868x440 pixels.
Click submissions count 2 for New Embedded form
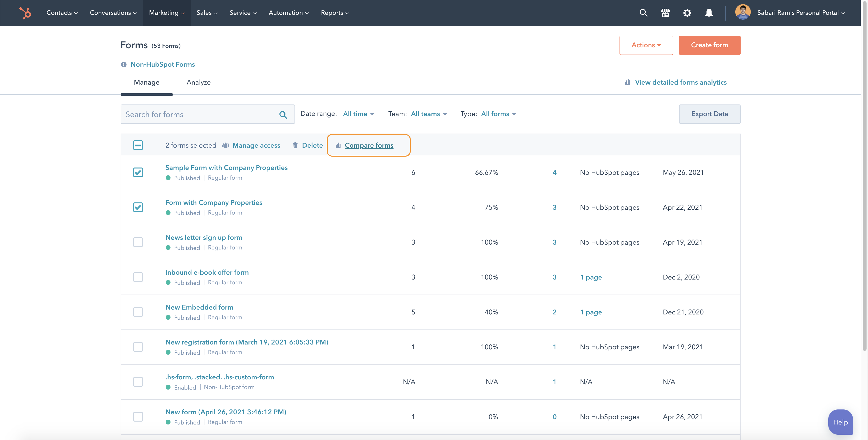point(554,312)
